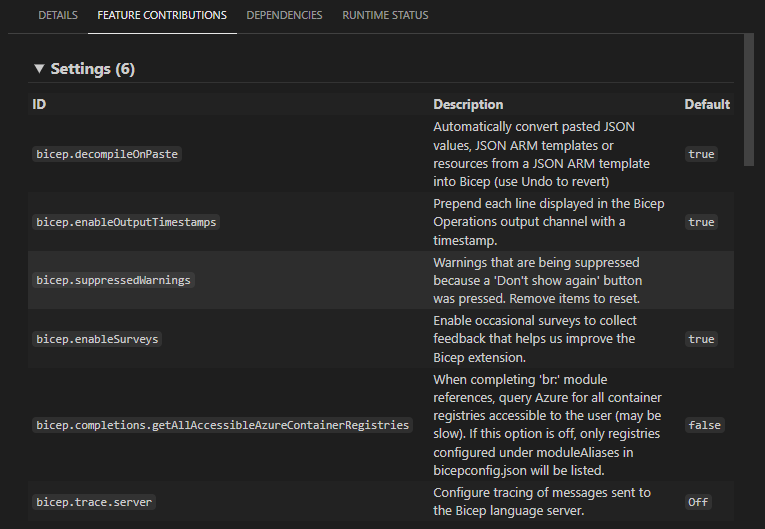Click the true default for enableSurveys
Image resolution: width=765 pixels, height=529 pixels.
[x=701, y=339]
